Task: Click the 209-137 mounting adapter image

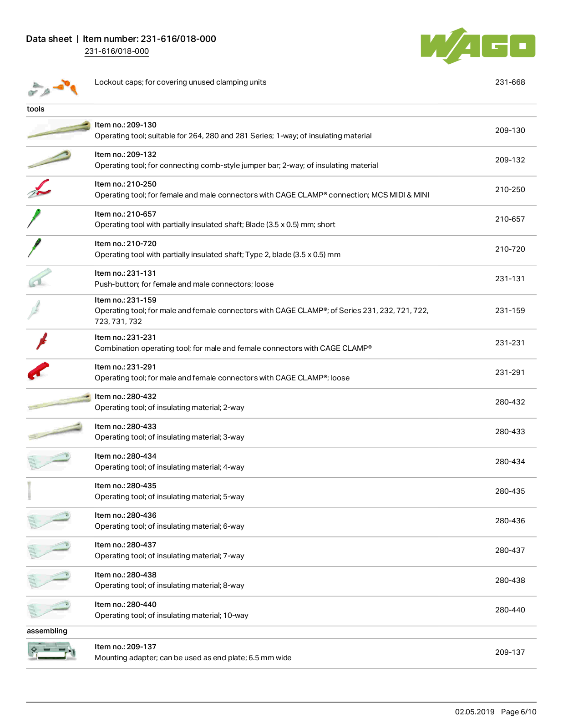Action: click(x=51, y=651)
